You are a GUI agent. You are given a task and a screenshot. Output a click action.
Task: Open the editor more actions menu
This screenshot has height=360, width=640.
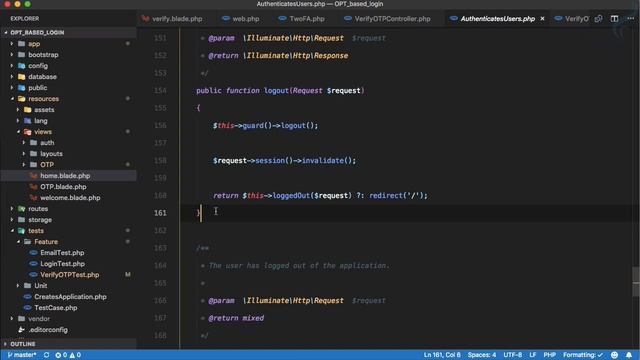[631, 19]
